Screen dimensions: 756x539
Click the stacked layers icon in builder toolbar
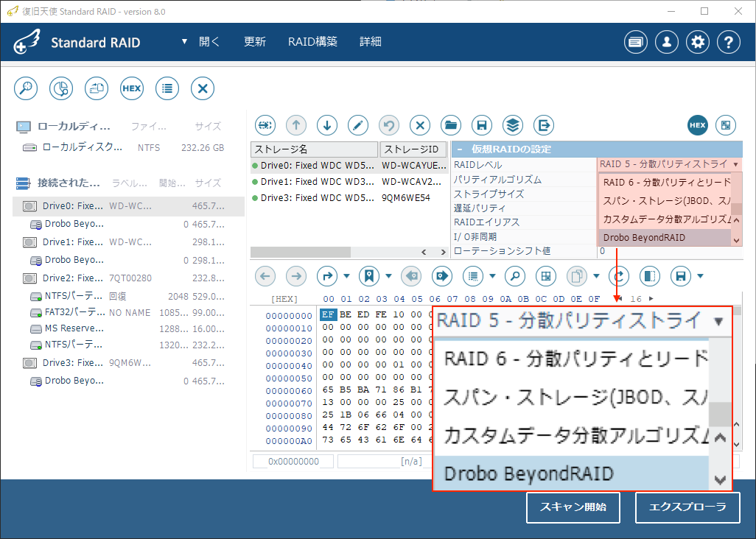pyautogui.click(x=513, y=126)
